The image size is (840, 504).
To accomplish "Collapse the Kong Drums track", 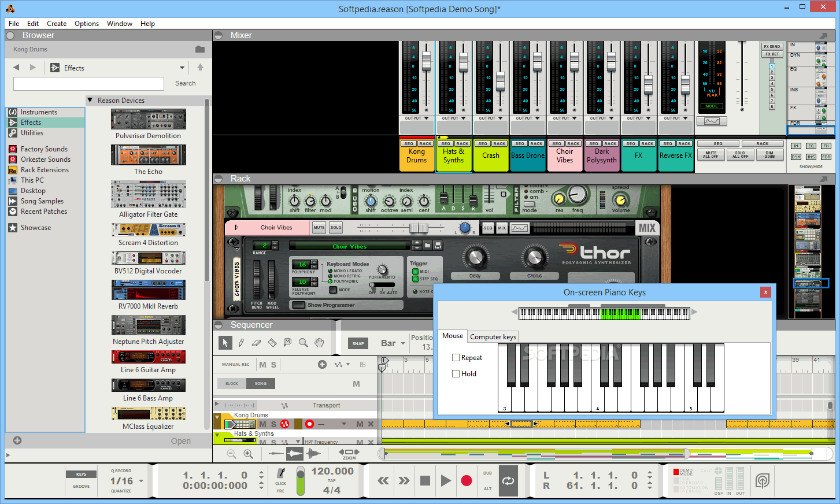I will coord(217,417).
